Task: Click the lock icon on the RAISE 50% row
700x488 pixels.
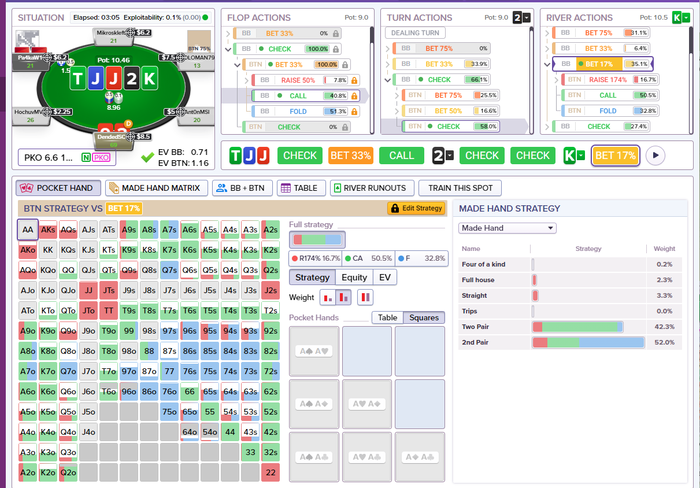Action: pyautogui.click(x=354, y=80)
